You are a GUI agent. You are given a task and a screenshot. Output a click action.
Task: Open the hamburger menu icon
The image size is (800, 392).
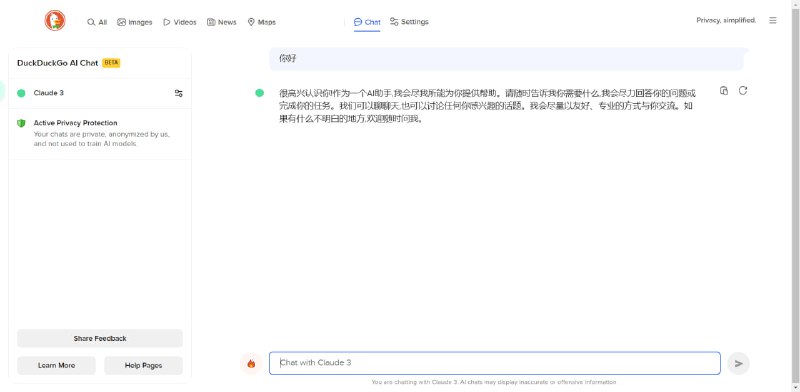click(x=773, y=20)
